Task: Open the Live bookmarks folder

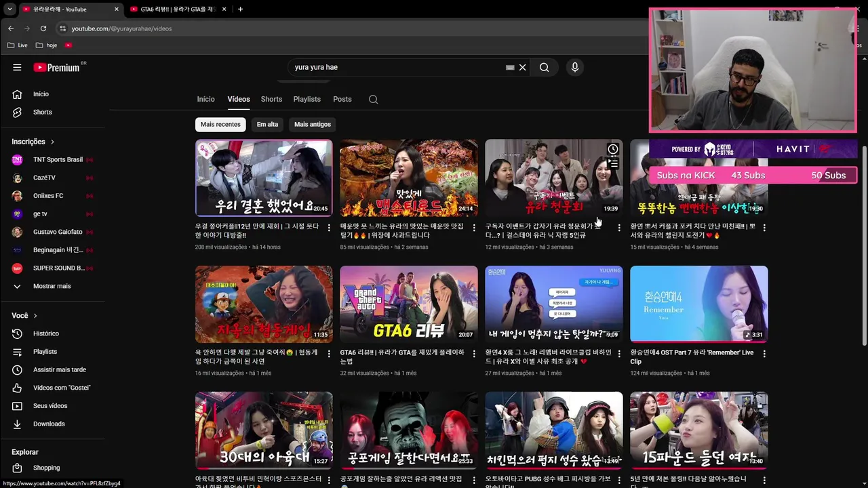Action: tap(18, 45)
